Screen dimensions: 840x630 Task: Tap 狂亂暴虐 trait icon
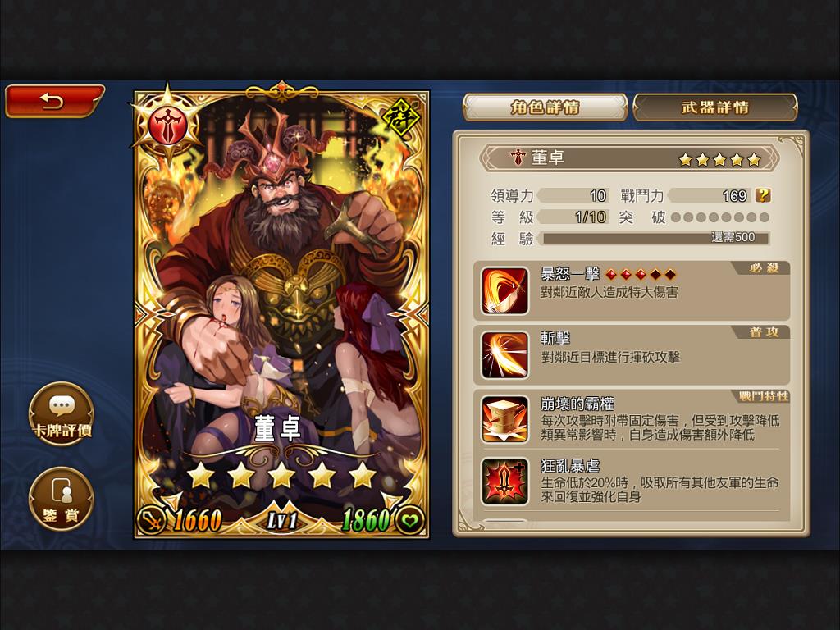coord(504,482)
